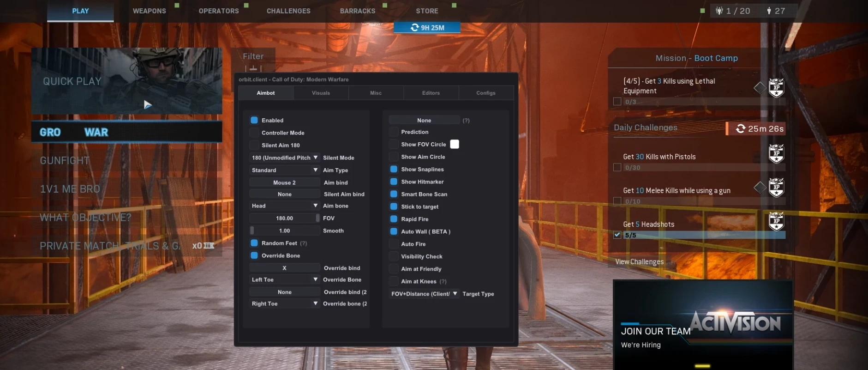Toggle the Show Aim Circle checkbox
Screen dimensions: 868x370
394,157
